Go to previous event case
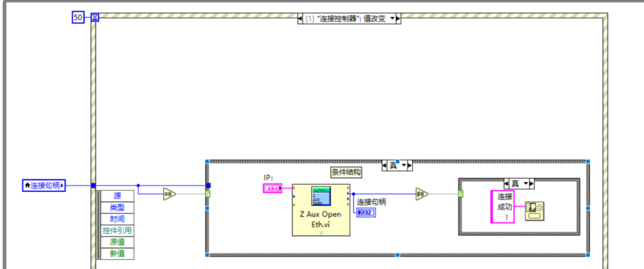This screenshot has width=644, height=269. tap(300, 19)
